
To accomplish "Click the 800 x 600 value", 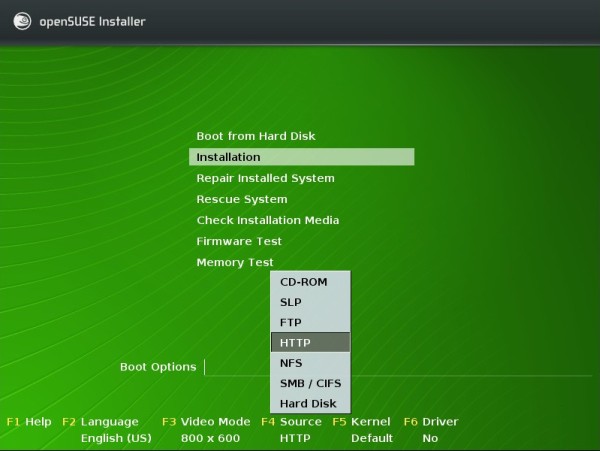I will [x=210, y=438].
